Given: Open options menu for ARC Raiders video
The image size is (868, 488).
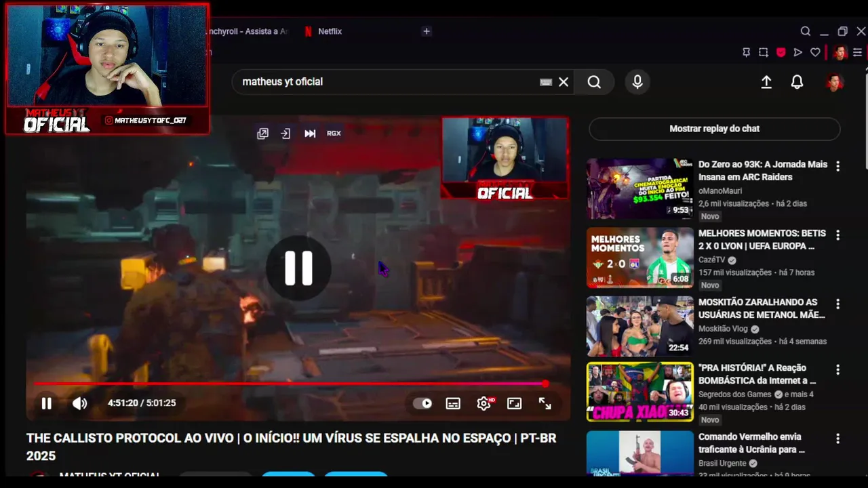Looking at the screenshot, I should [x=838, y=166].
